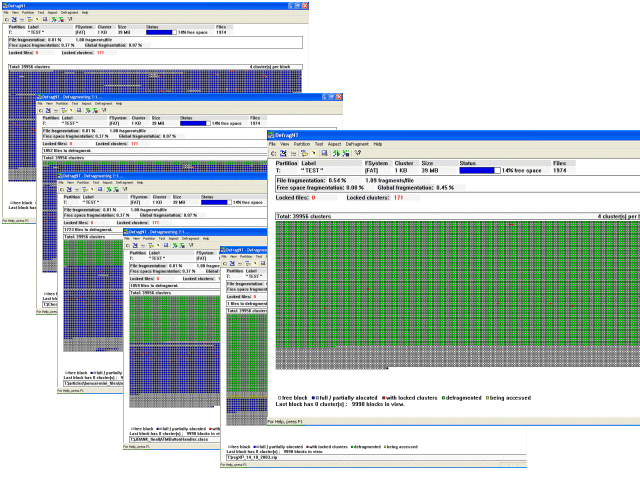The width and height of the screenshot is (640, 480).
Task: Click the '[FAT]' file system value in front window
Action: click(x=371, y=171)
